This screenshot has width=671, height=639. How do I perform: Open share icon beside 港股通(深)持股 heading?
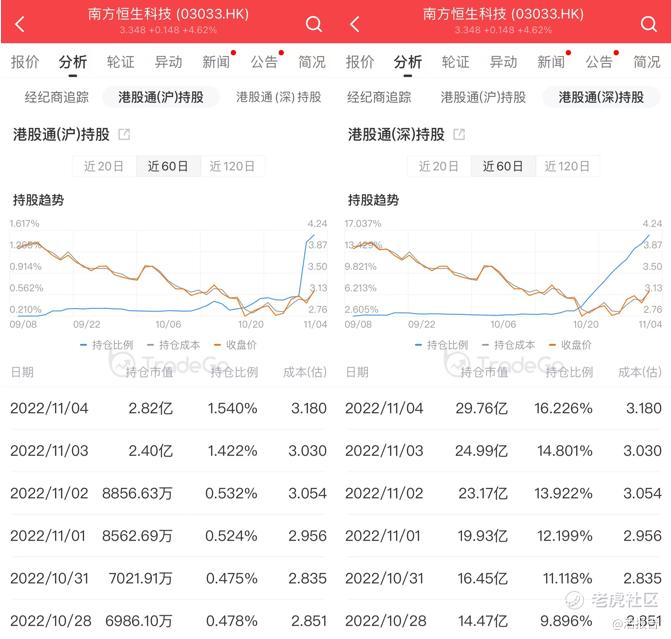459,134
